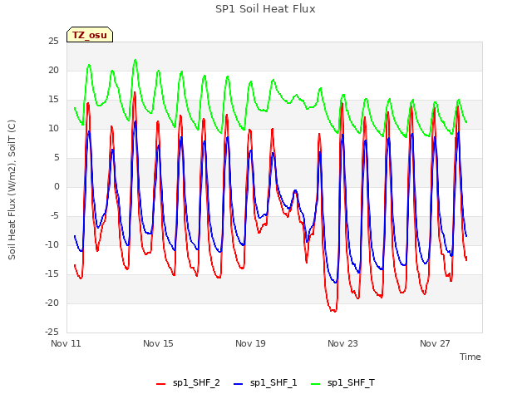Click the -20 y-axis tick label

[52, 303]
